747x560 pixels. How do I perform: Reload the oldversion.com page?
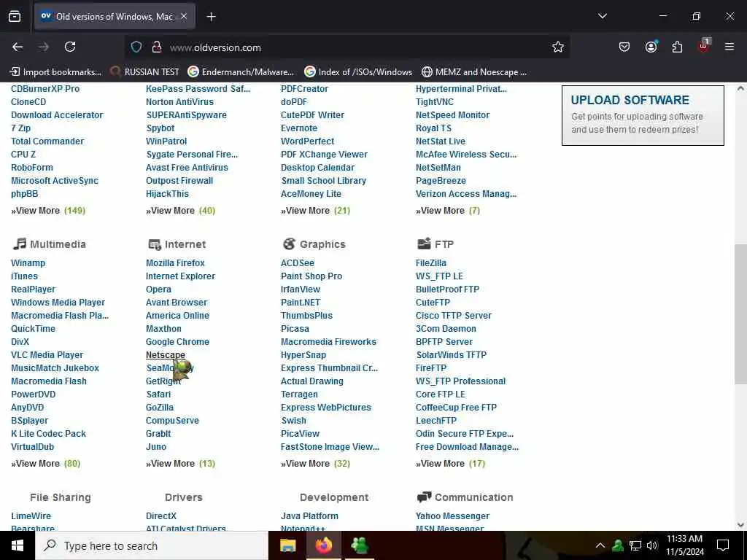70,47
